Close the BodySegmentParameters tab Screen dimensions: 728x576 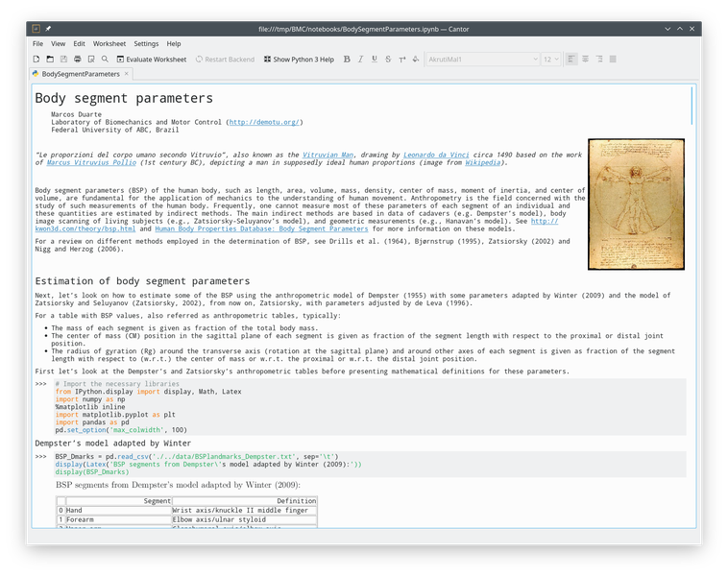[126, 73]
